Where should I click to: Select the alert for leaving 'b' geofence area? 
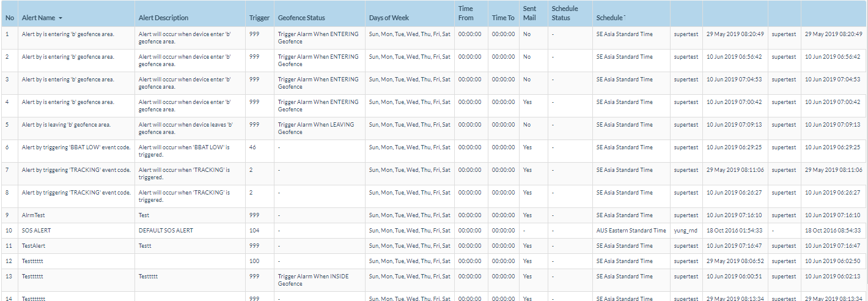pyautogui.click(x=66, y=125)
